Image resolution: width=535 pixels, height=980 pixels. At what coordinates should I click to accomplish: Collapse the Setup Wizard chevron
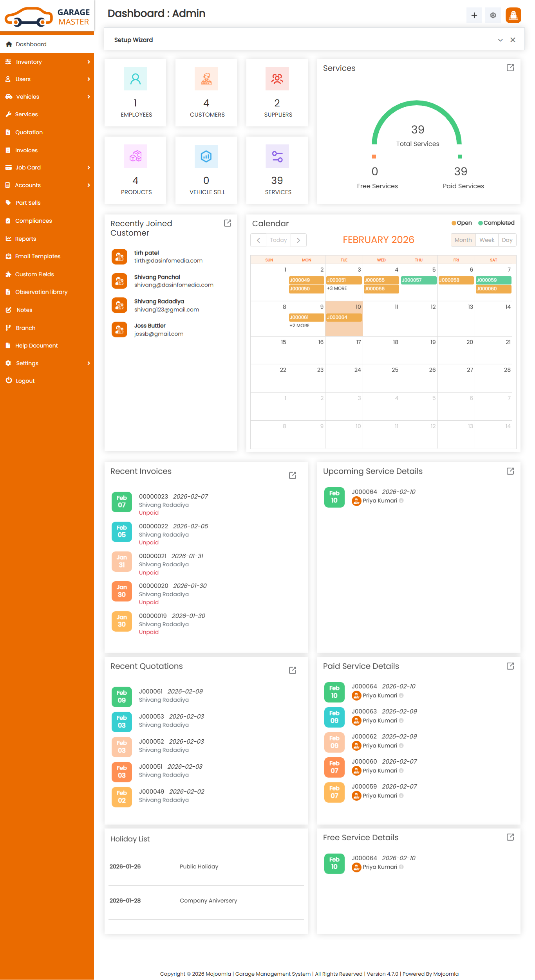(500, 40)
